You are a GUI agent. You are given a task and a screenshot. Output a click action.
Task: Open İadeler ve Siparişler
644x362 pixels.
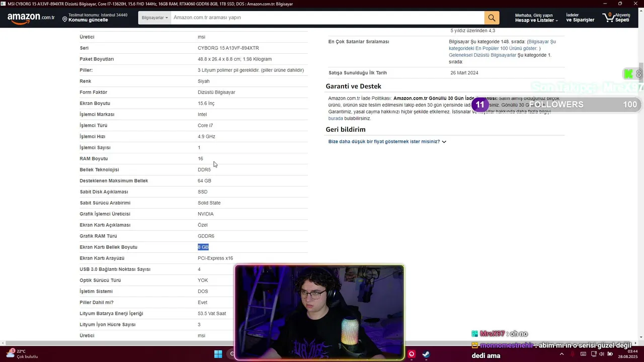click(x=580, y=18)
